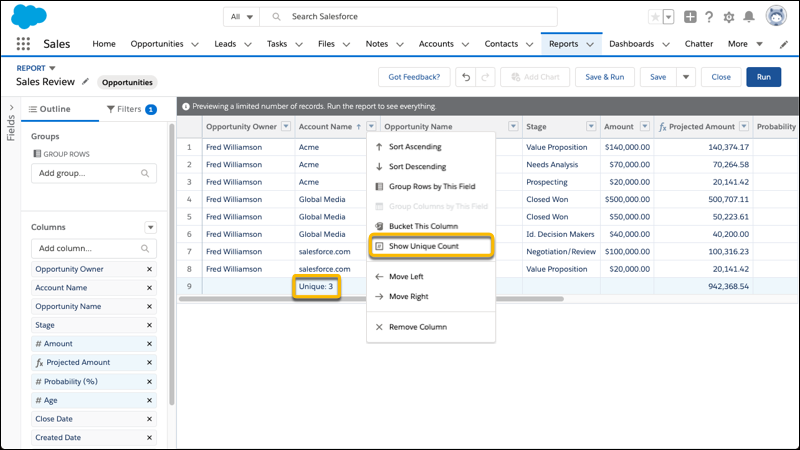The image size is (800, 450).
Task: Expand the search scope All dropdown
Action: [x=241, y=17]
